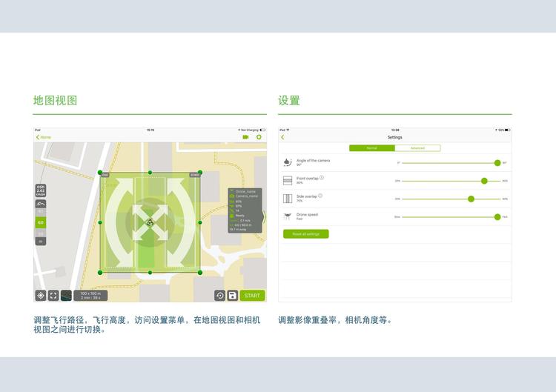
Task: Tap the map layer thumbnail icon
Action: click(x=66, y=295)
